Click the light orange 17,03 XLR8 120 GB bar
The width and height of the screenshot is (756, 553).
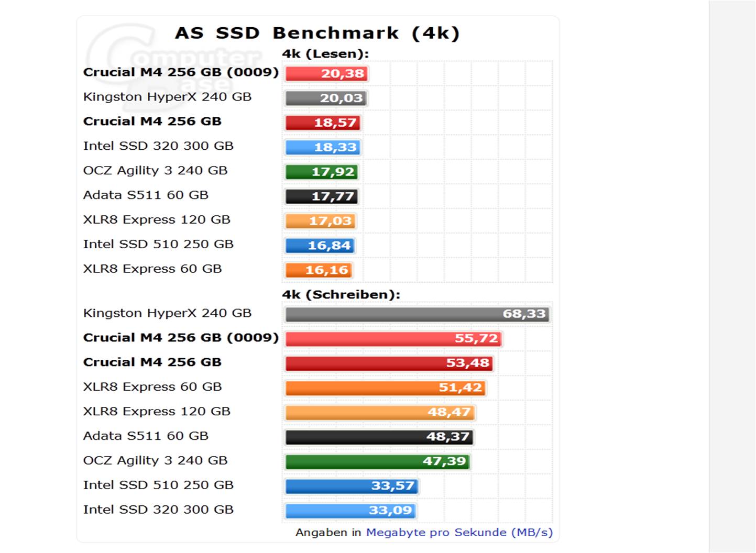[320, 222]
